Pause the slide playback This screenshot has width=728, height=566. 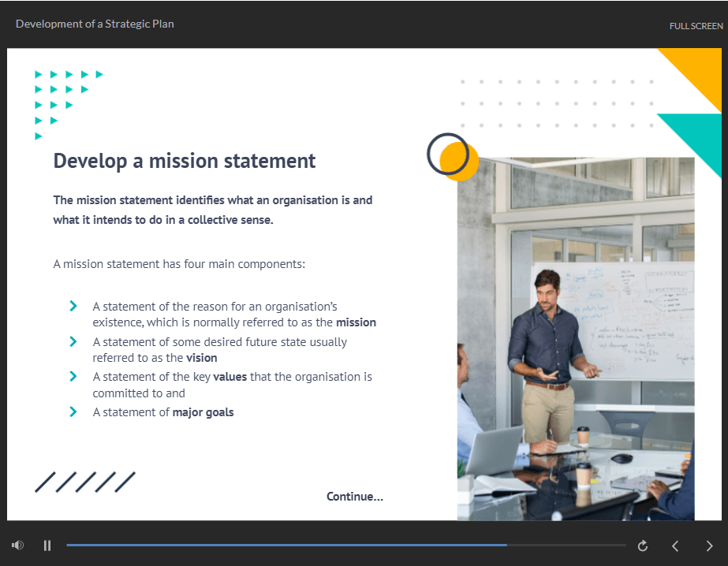point(47,546)
